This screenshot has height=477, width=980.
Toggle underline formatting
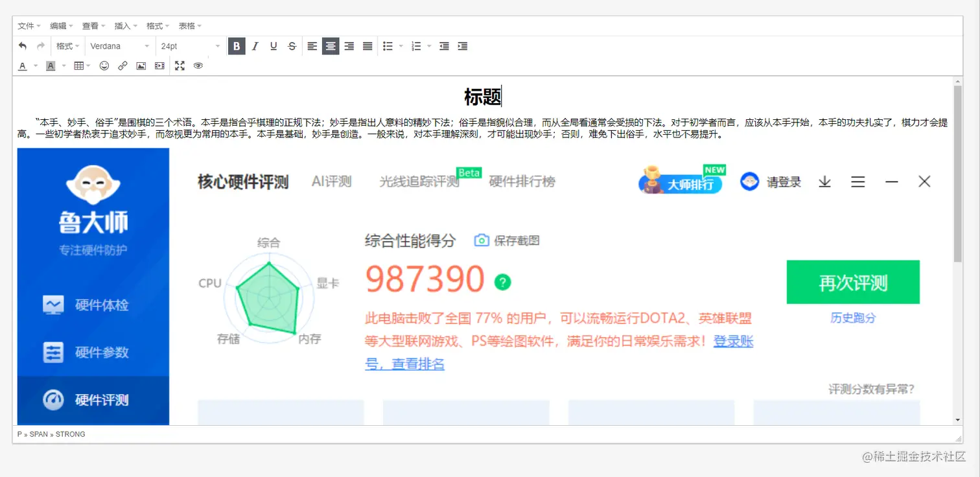pyautogui.click(x=274, y=46)
